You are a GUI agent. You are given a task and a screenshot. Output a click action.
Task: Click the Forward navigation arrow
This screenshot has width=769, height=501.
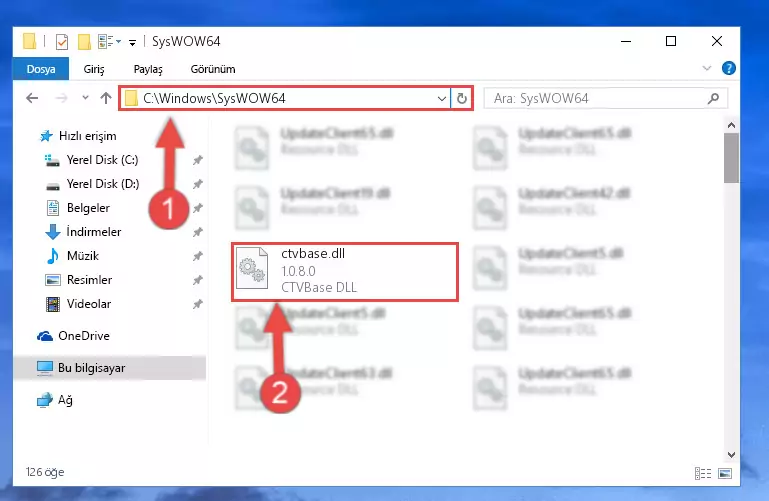coord(61,98)
